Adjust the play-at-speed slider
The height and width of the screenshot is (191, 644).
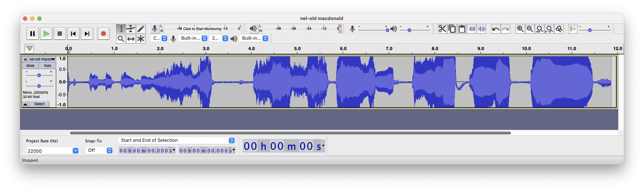tap(595, 30)
